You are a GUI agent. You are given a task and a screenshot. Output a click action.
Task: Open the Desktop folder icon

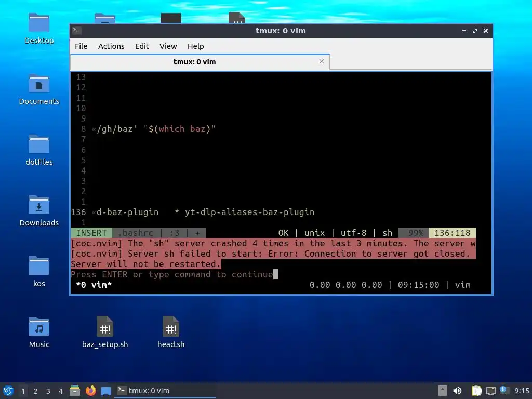[x=38, y=23]
